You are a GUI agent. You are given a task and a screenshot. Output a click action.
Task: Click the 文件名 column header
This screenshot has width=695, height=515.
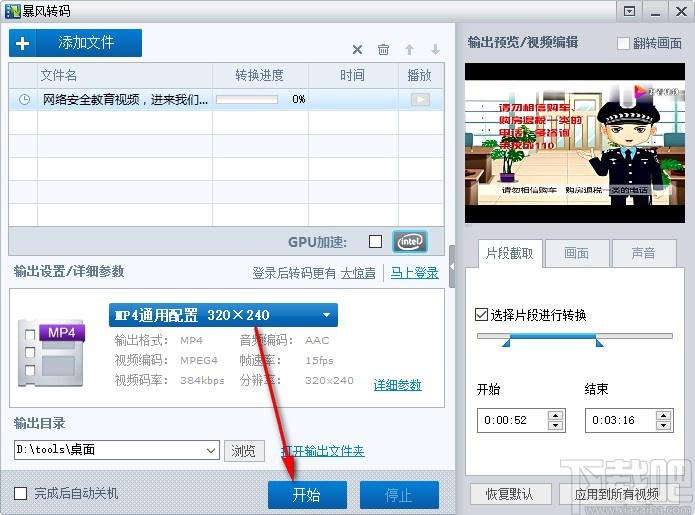click(x=125, y=75)
